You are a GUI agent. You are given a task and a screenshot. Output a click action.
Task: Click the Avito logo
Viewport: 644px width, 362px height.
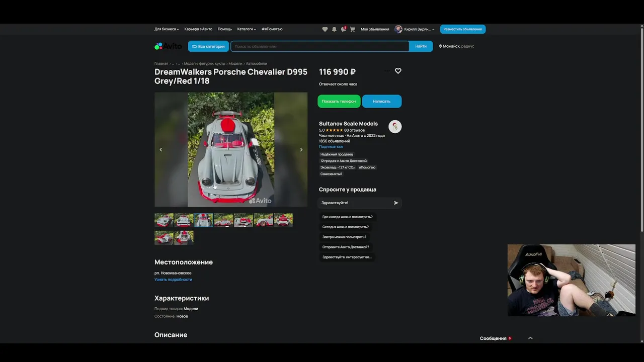168,46
